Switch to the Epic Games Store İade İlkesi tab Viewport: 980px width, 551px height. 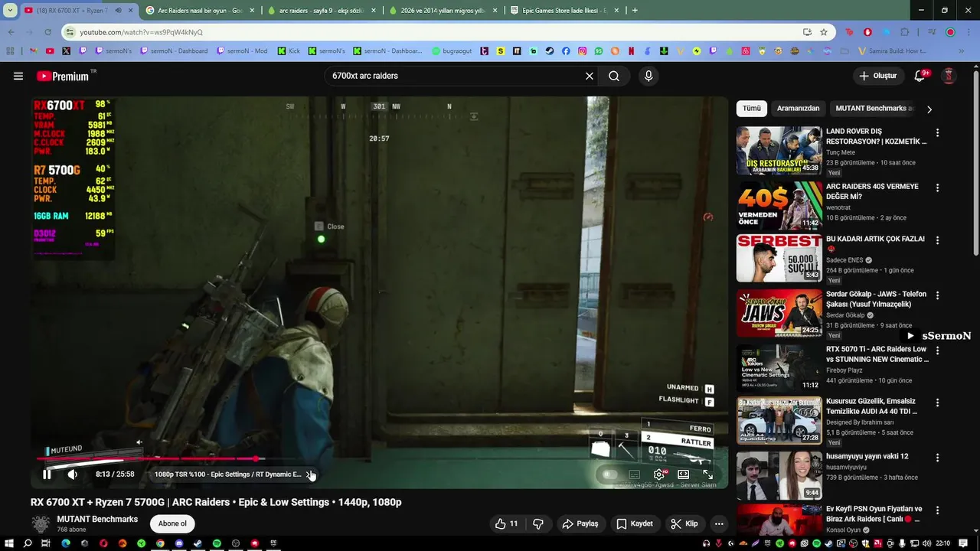(x=566, y=11)
